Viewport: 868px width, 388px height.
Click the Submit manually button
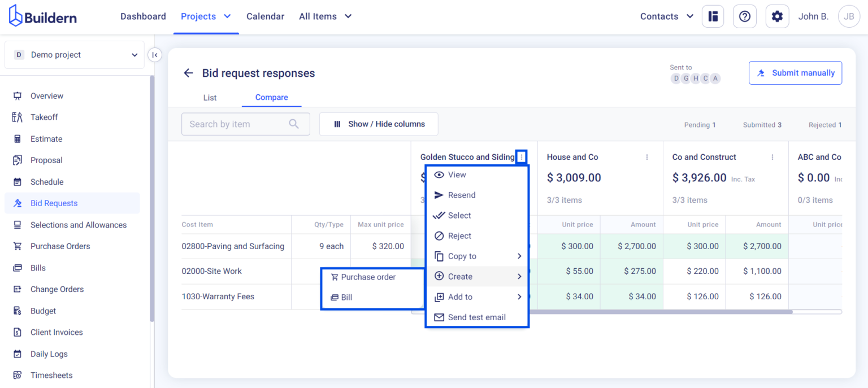(795, 72)
